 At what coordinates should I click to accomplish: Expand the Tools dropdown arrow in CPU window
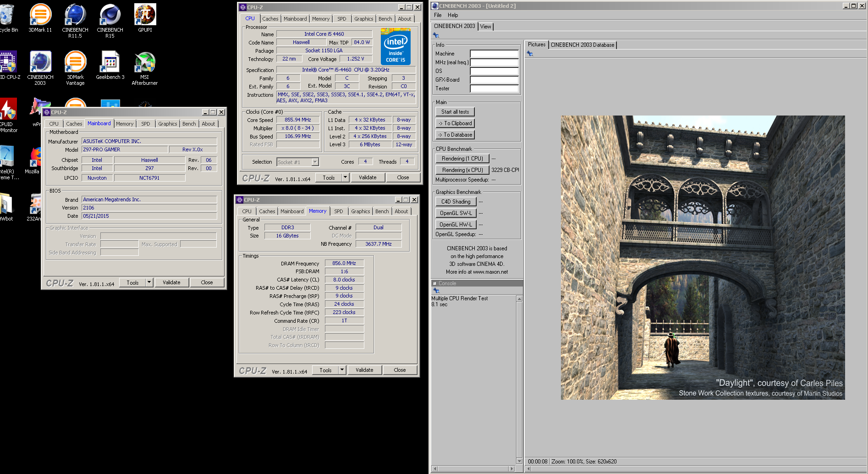pyautogui.click(x=346, y=177)
